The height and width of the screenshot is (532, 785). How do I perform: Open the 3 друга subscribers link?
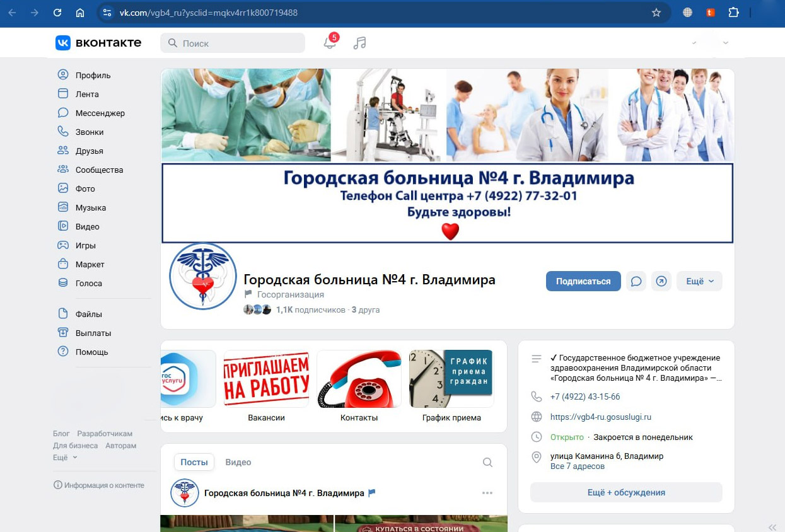coord(366,309)
